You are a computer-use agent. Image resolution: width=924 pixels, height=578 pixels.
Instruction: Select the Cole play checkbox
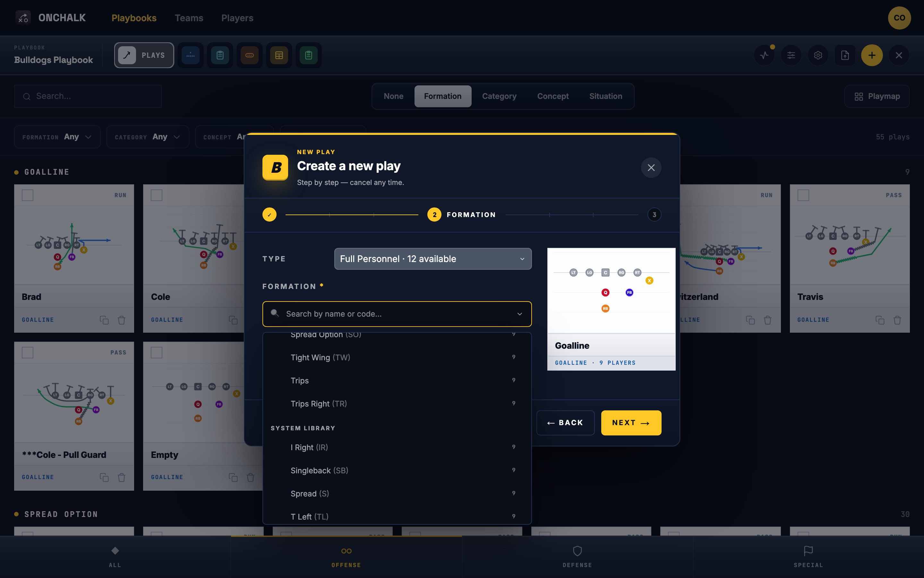pos(157,195)
